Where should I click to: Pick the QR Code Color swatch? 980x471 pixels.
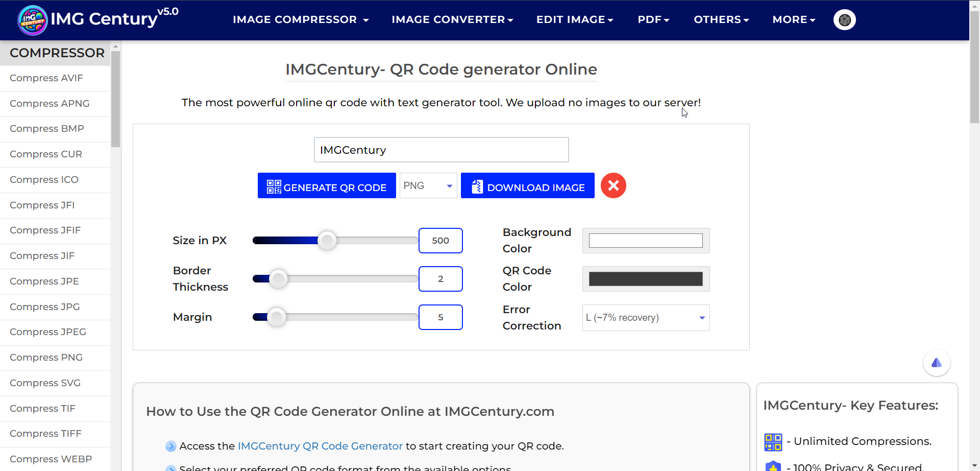coord(646,279)
